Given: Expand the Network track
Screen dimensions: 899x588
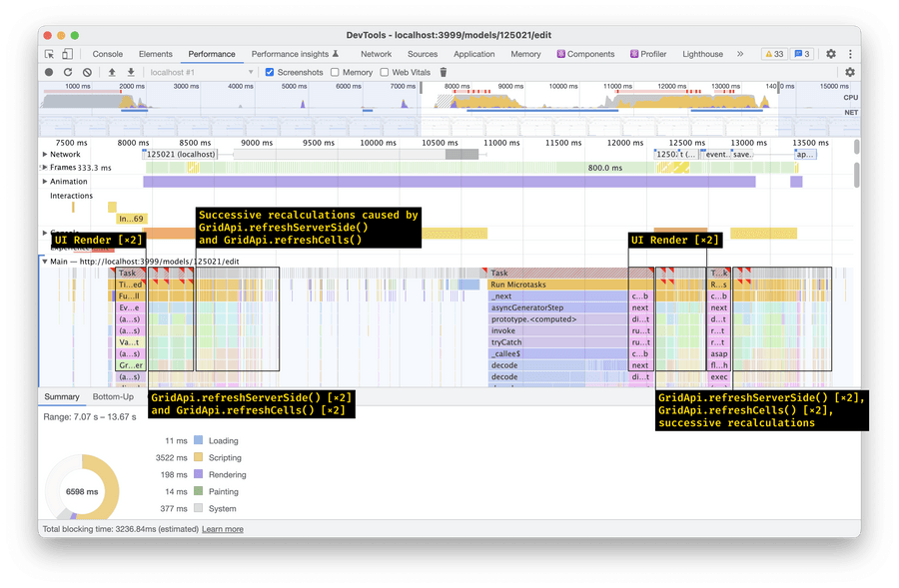Looking at the screenshot, I should click(x=45, y=155).
